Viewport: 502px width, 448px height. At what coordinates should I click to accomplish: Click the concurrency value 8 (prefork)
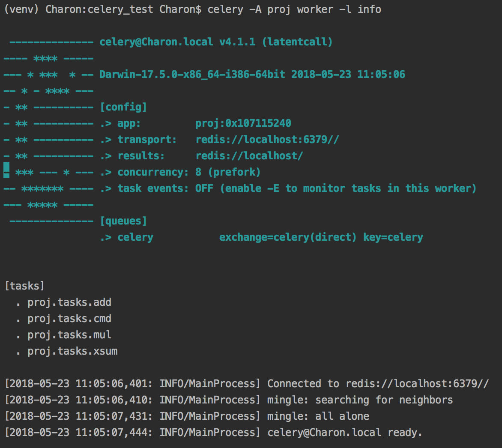coord(227,172)
